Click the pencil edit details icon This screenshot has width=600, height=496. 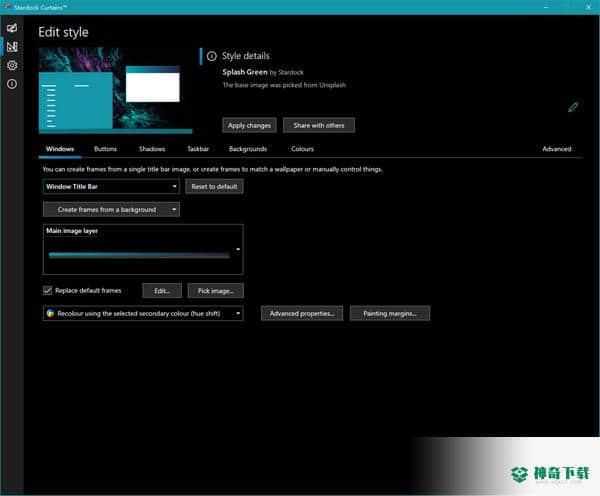pos(573,107)
